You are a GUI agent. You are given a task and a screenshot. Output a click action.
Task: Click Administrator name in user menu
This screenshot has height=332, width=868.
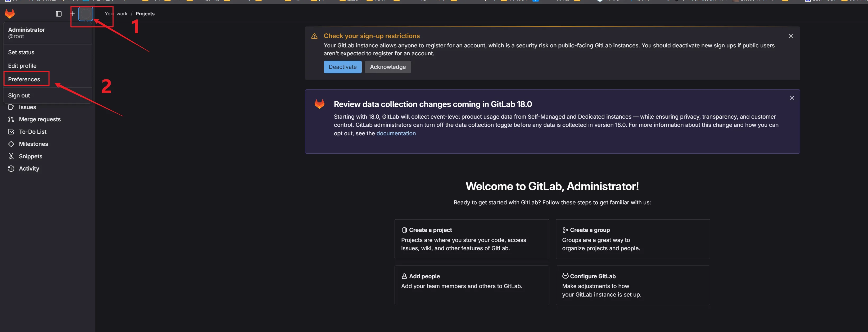point(27,30)
